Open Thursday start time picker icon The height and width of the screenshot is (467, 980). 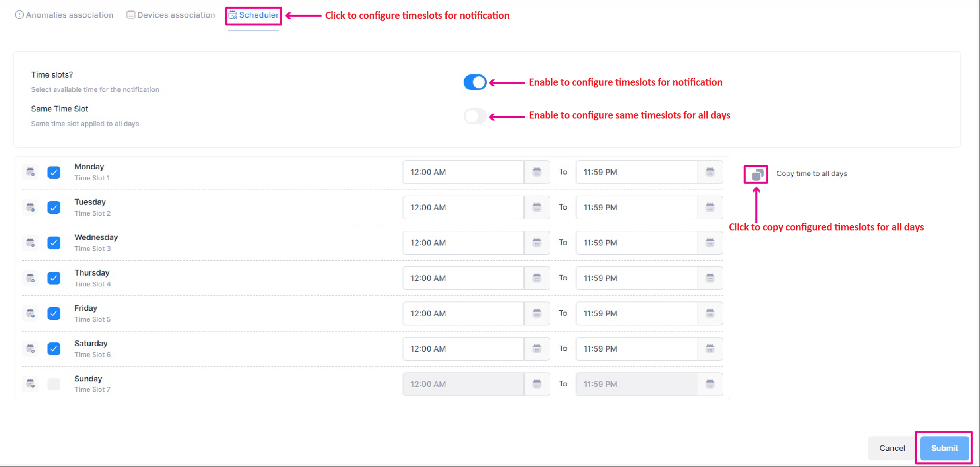[x=537, y=278]
